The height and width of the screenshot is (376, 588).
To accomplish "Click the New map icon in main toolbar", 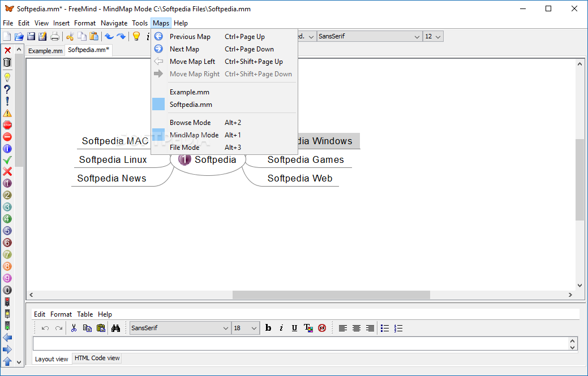I will (7, 36).
